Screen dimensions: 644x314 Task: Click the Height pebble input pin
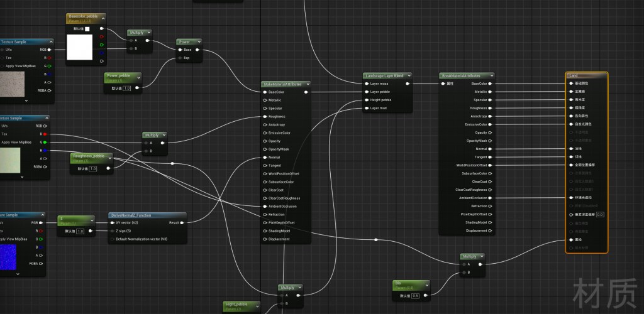pos(367,100)
